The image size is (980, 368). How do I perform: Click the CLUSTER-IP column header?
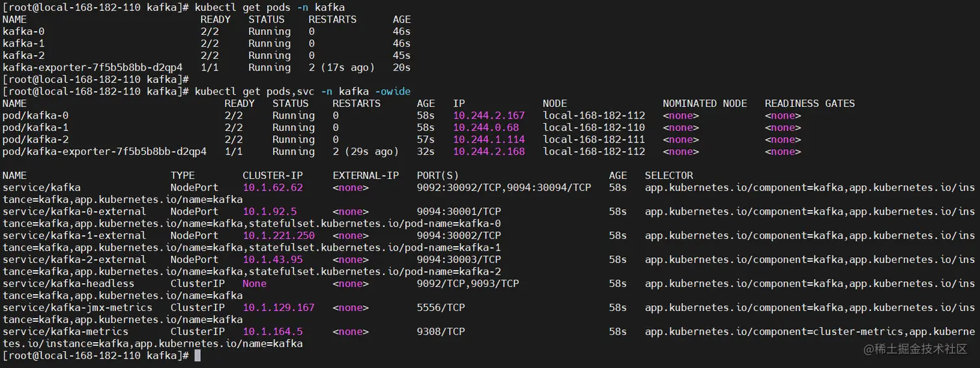click(273, 175)
